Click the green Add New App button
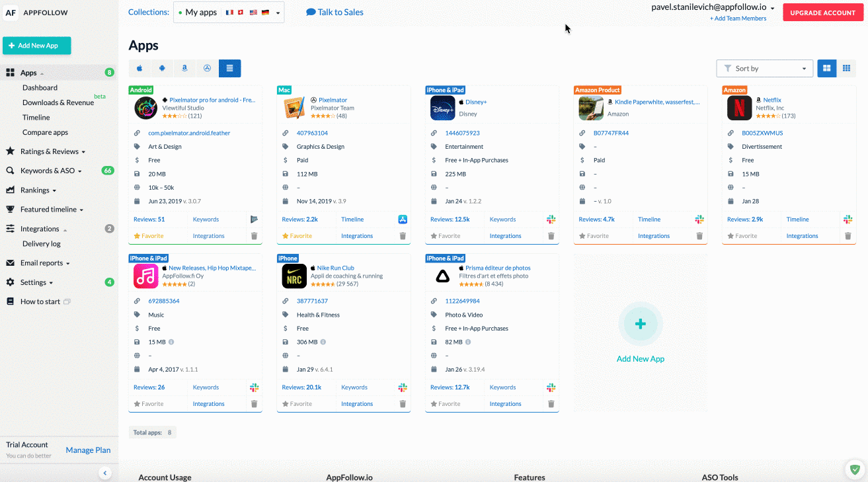 pyautogui.click(x=37, y=46)
